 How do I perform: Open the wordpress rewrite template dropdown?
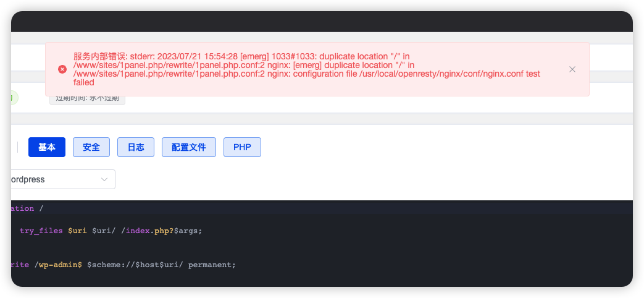(x=62, y=179)
